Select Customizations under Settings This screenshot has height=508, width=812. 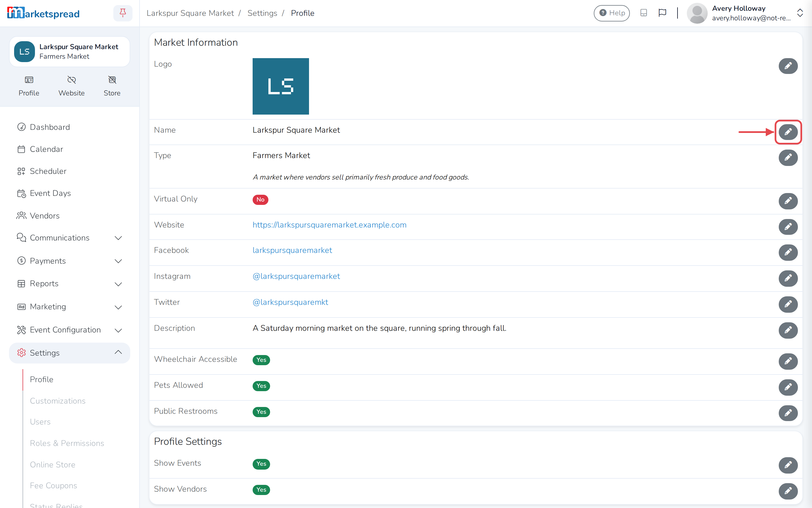58,401
